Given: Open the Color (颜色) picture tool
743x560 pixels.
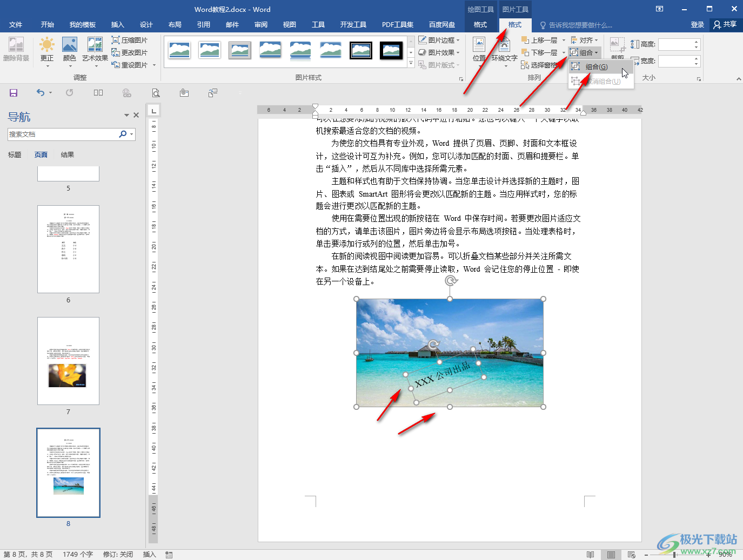Looking at the screenshot, I should (70, 51).
